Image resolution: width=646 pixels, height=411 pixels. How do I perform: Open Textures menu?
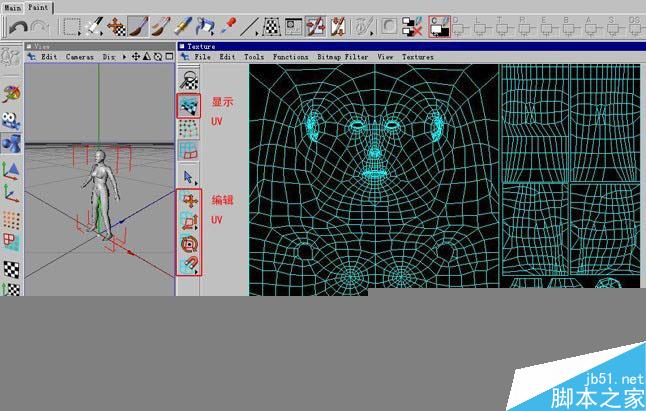click(418, 57)
